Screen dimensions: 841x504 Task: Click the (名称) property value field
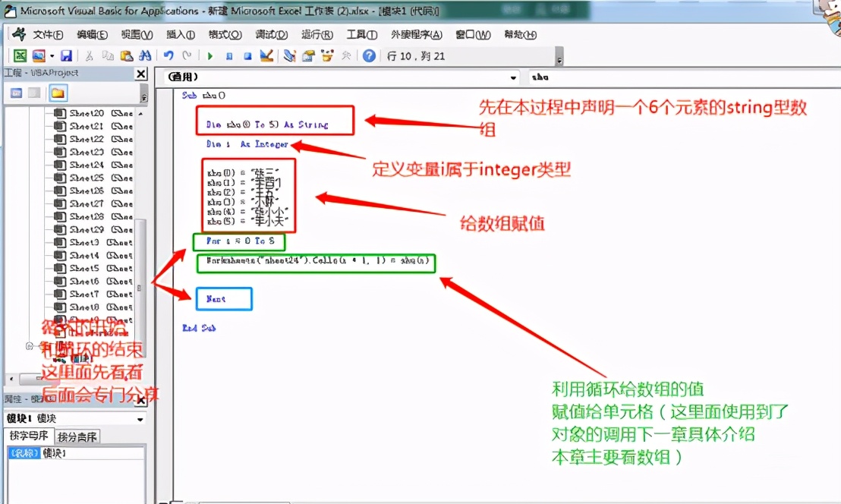click(x=93, y=453)
